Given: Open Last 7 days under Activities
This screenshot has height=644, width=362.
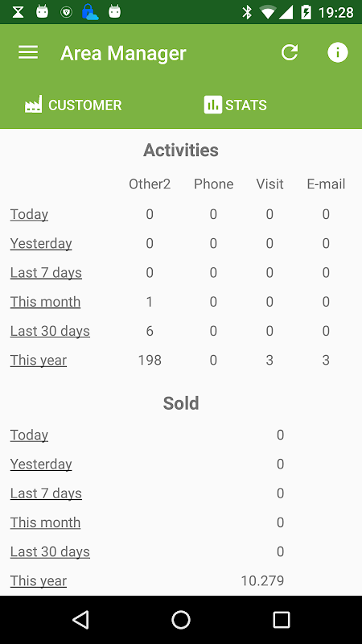Looking at the screenshot, I should [46, 273].
